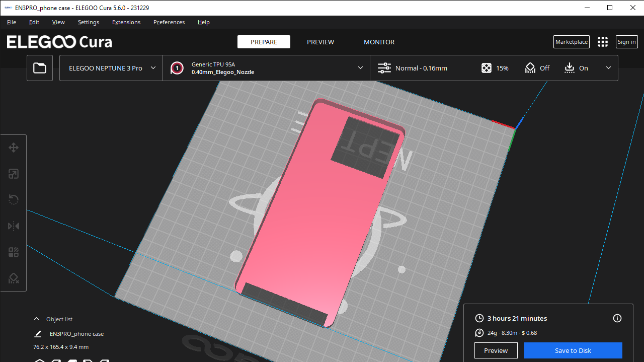Select the Per Model Settings tool
The width and height of the screenshot is (644, 362).
(14, 252)
